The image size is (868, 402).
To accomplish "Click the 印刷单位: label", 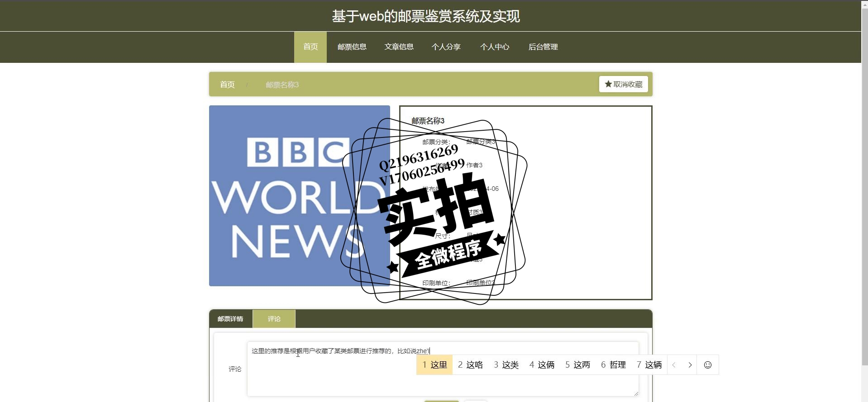I will (x=436, y=283).
